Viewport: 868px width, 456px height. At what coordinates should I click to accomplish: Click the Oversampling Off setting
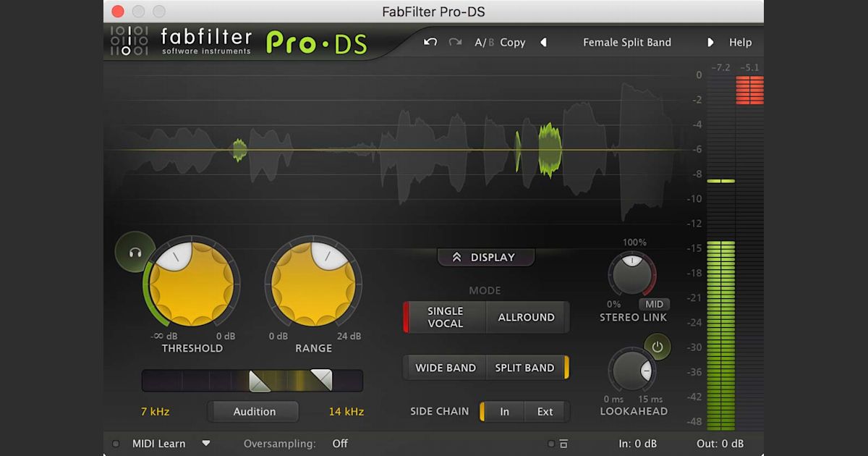(x=340, y=444)
